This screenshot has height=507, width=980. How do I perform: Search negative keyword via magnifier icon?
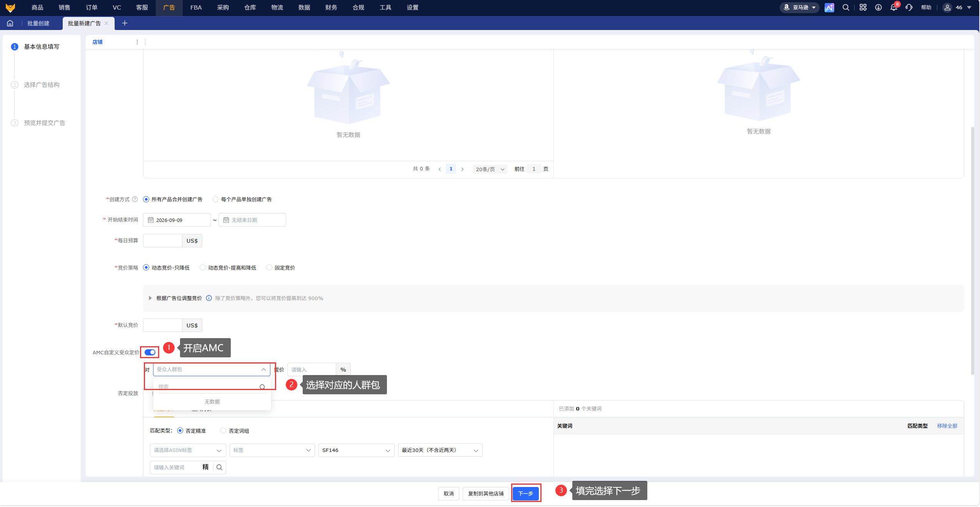219,467
